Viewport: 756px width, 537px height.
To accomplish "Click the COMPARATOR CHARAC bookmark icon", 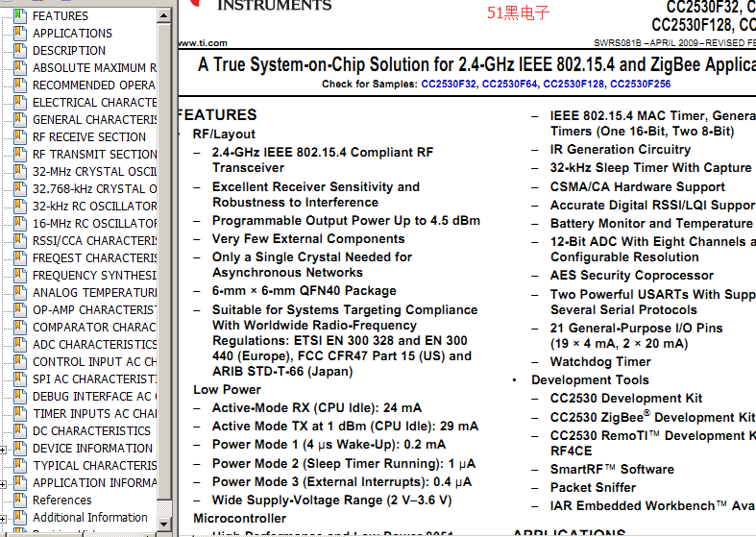I will click(20, 328).
